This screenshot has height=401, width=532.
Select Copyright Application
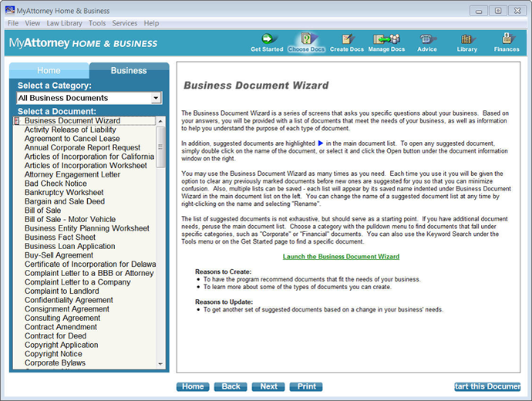pos(61,345)
